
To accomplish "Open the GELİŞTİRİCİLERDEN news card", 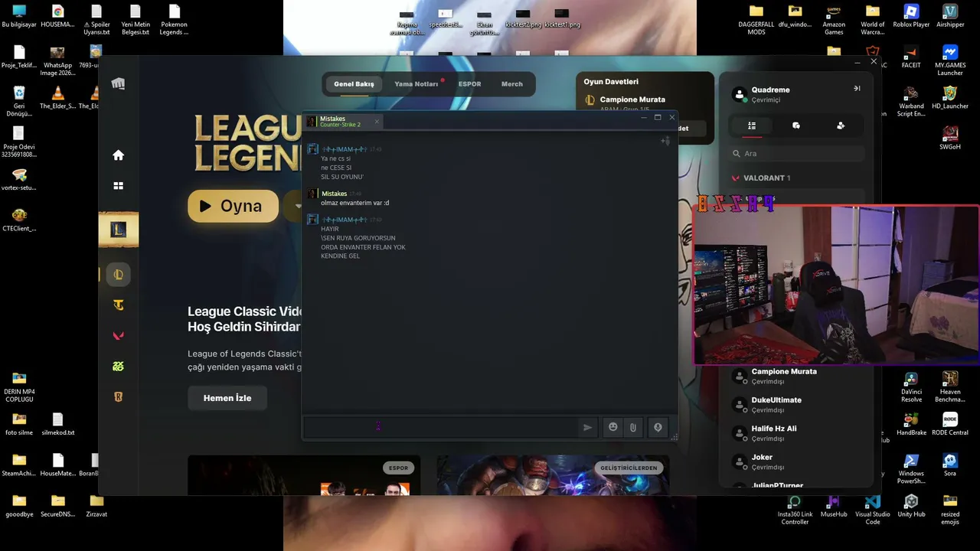I will point(553,475).
